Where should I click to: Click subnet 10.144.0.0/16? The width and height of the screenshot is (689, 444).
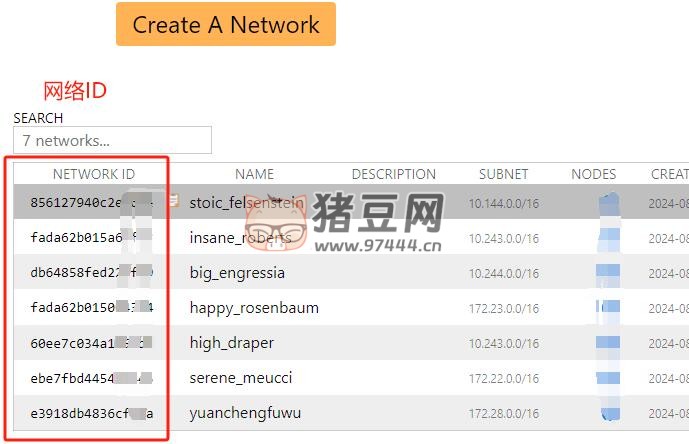tap(504, 204)
